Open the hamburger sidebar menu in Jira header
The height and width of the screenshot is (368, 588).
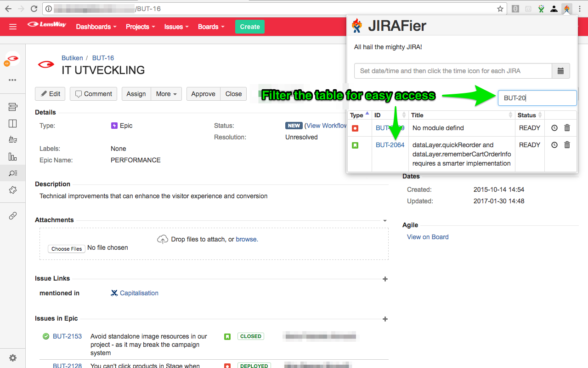[13, 27]
